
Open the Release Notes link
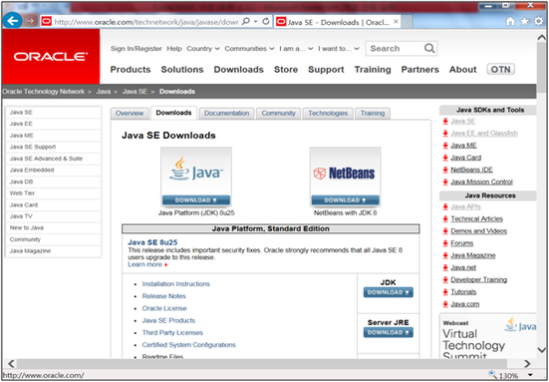click(x=164, y=296)
